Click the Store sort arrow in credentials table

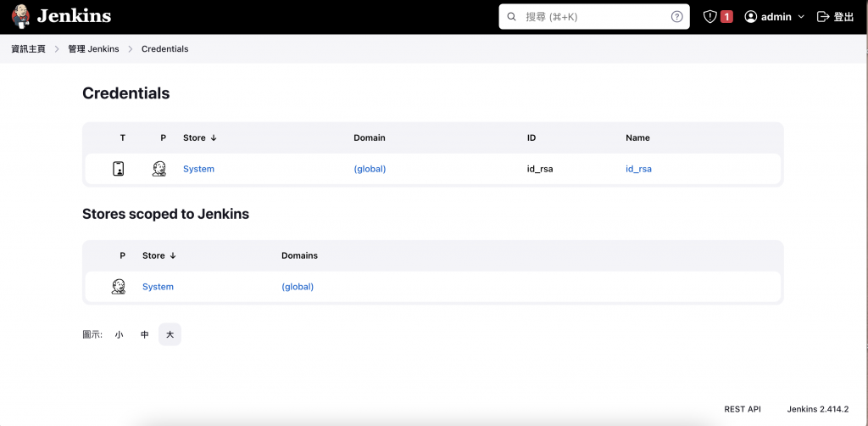coord(214,137)
